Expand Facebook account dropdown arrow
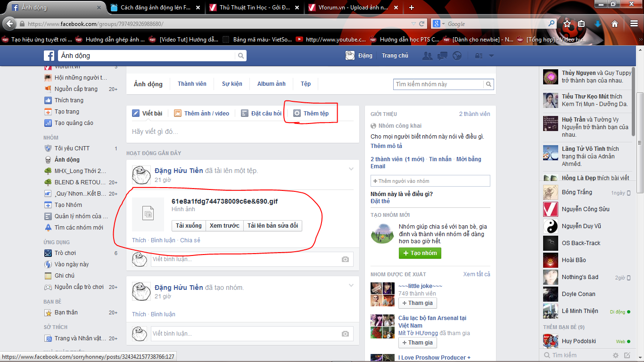 pos(491,56)
